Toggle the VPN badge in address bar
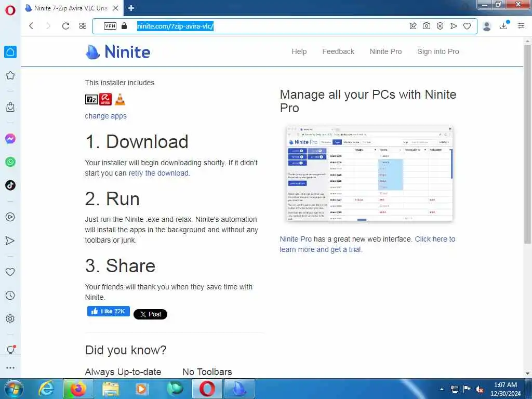Image resolution: width=532 pixels, height=399 pixels. (x=110, y=26)
